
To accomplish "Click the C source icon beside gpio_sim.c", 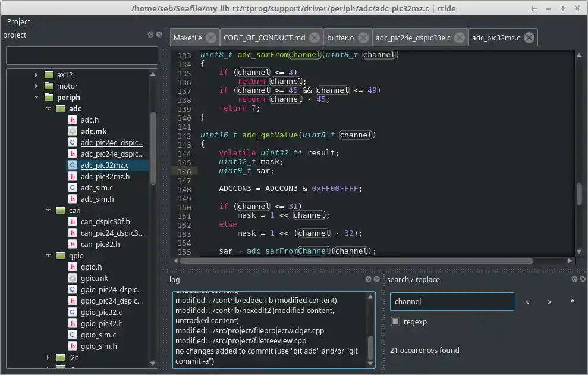I will (72, 335).
